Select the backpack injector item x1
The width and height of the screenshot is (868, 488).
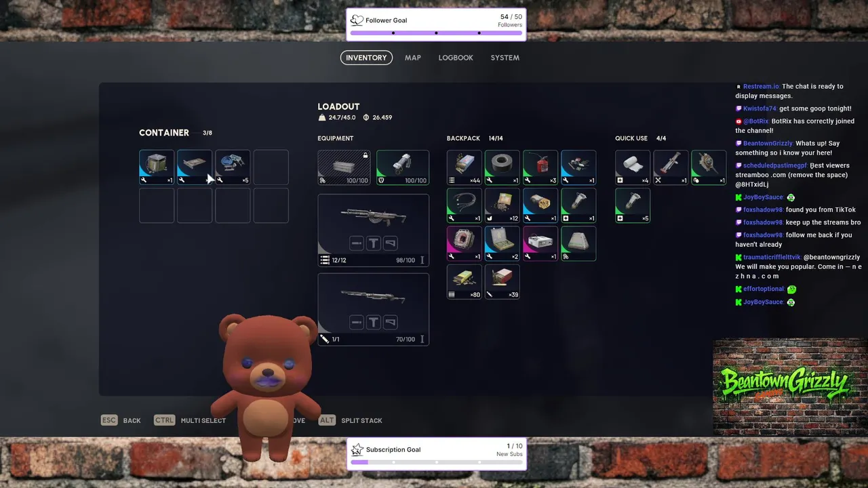coord(578,205)
